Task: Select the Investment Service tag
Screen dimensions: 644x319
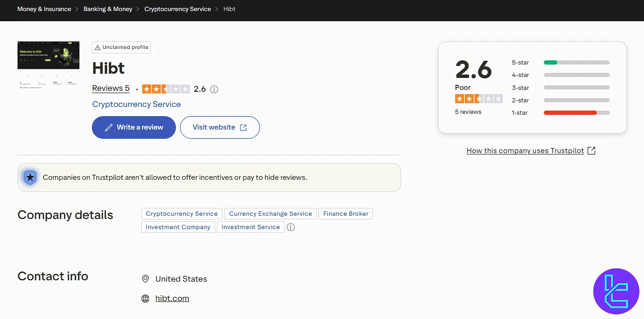Action: coord(251,227)
